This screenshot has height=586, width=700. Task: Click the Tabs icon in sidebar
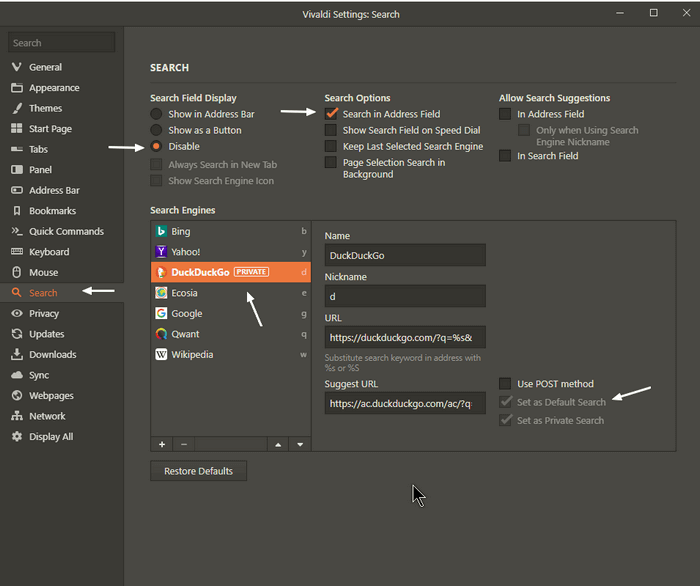coord(17,149)
